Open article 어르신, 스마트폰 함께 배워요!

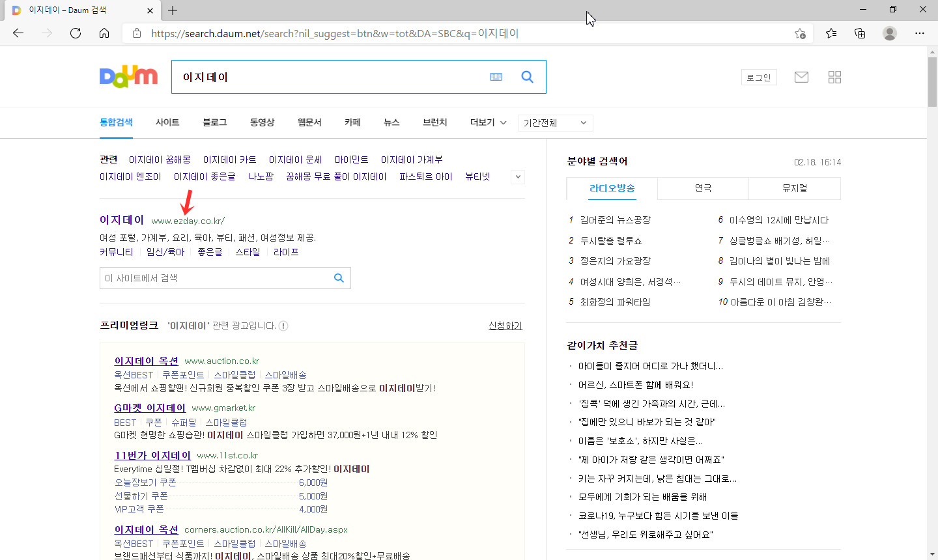coord(636,385)
